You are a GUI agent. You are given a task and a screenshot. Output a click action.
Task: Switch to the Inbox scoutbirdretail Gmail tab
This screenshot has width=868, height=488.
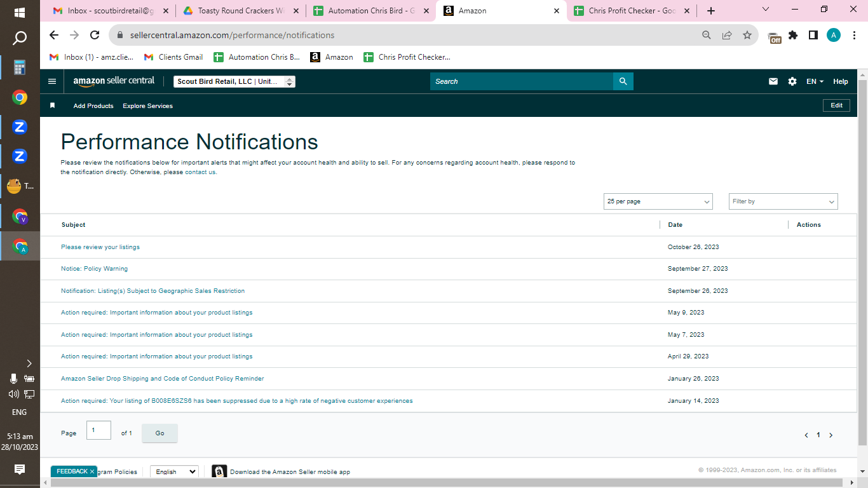pyautogui.click(x=111, y=11)
